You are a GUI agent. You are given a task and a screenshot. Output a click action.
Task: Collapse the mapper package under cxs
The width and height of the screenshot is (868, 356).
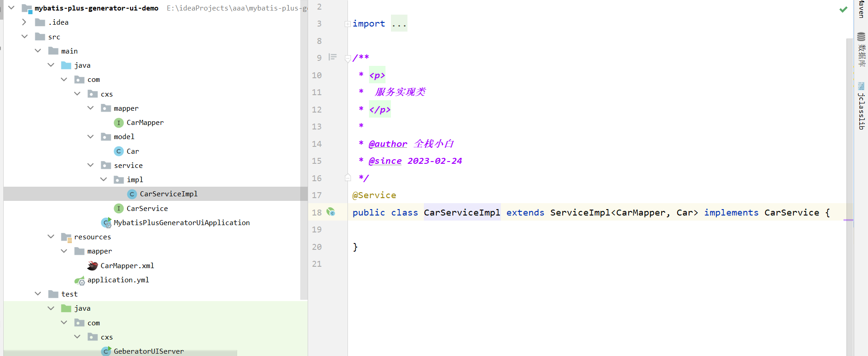(x=90, y=108)
